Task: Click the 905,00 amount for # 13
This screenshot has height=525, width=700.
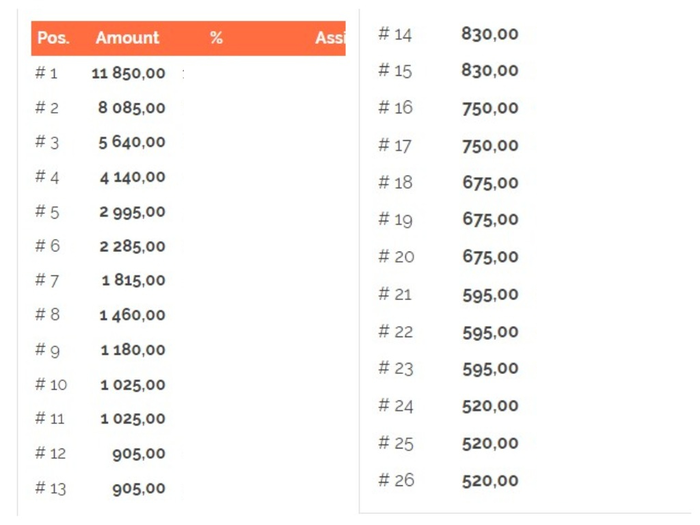Action: (139, 489)
